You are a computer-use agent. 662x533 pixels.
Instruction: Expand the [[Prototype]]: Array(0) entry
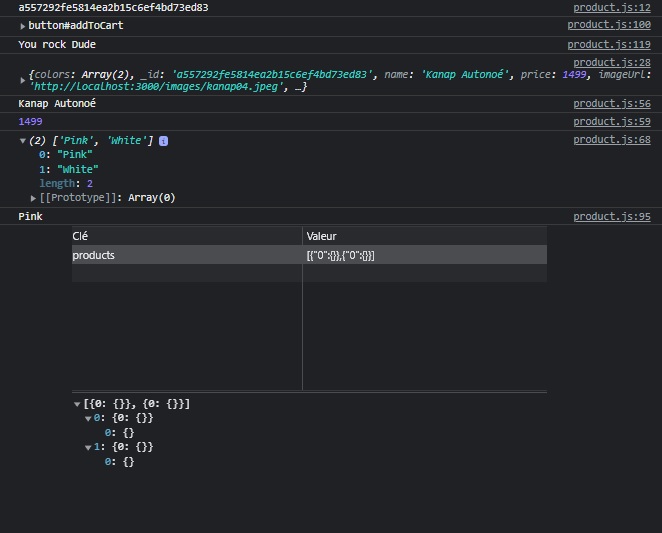[33, 198]
